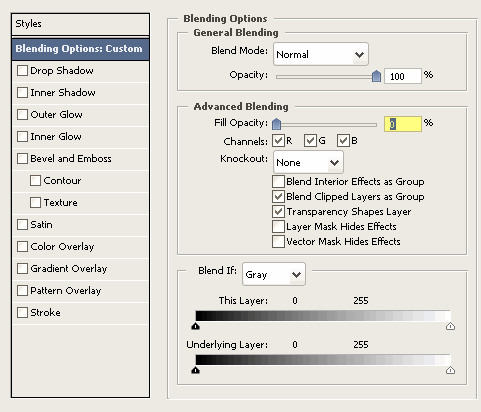Open the Blend Mode dropdown
The height and width of the screenshot is (412, 481).
tap(321, 54)
